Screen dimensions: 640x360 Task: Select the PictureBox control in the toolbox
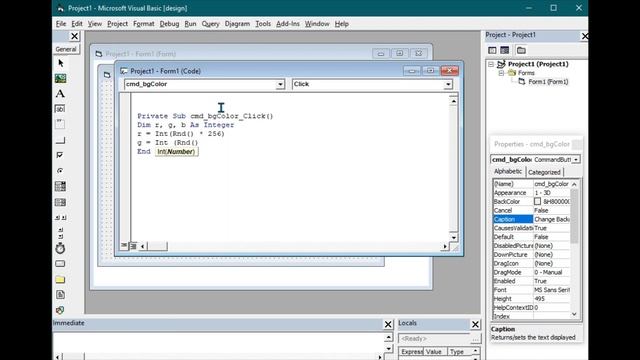point(60,78)
